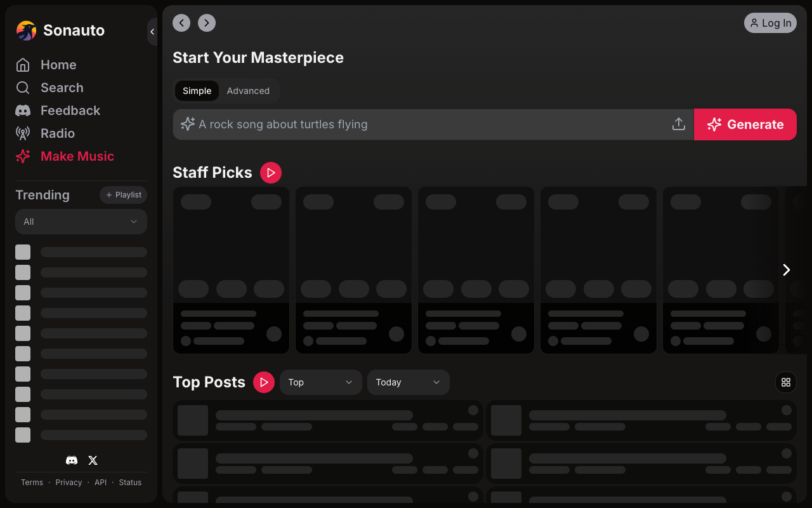Play all Staff Picks
812x508 pixels.
(271, 172)
